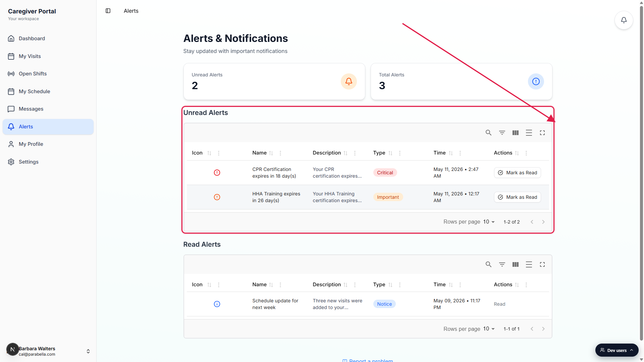644x362 pixels.
Task: Show column chooser in Read Alerts table
Action: (x=515, y=264)
